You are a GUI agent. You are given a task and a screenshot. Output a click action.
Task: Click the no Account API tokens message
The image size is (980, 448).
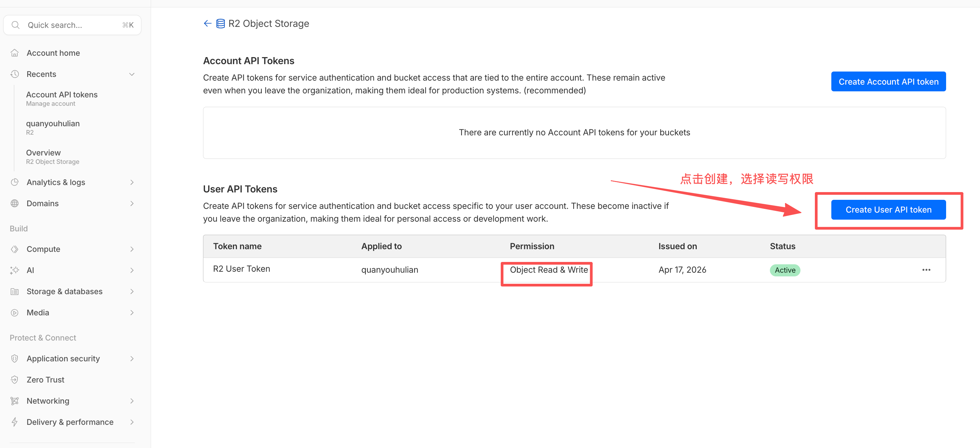[574, 132]
